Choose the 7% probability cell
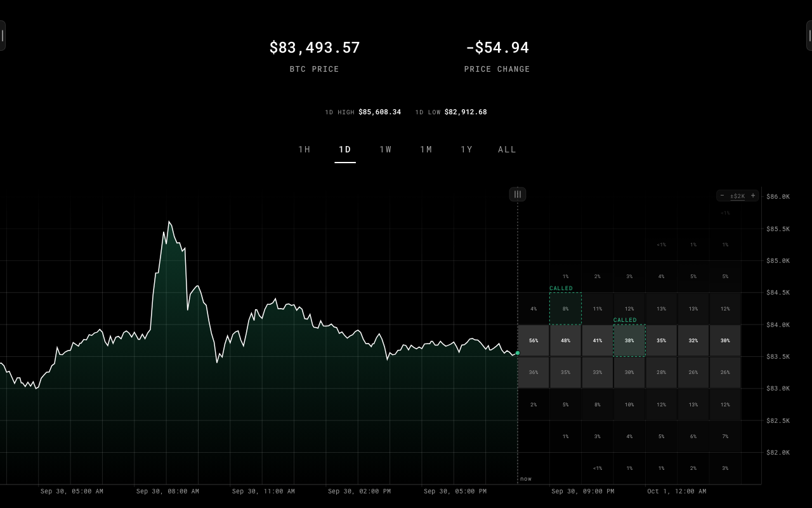The width and height of the screenshot is (812, 508). tap(725, 436)
